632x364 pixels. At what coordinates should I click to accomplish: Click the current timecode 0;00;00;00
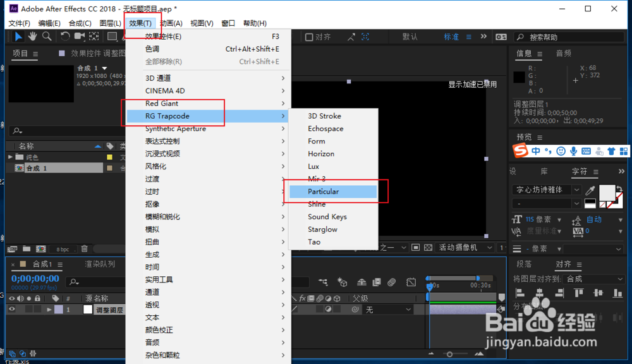click(35, 278)
